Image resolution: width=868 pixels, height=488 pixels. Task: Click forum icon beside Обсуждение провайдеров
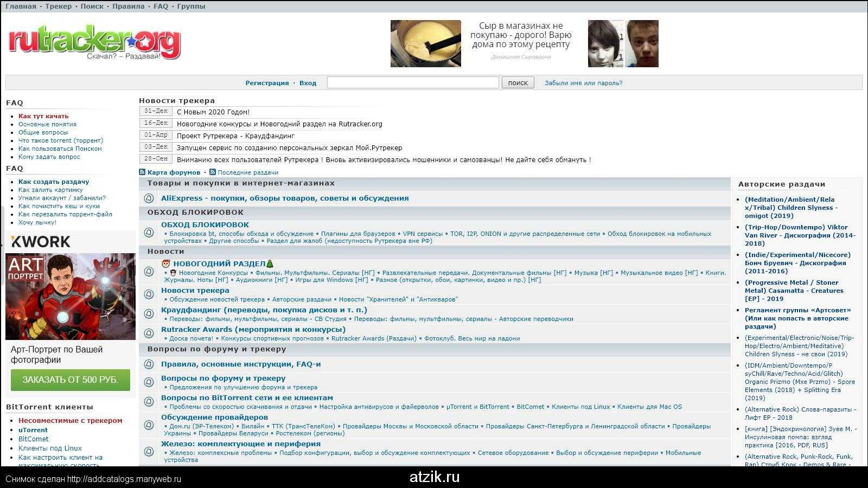pyautogui.click(x=149, y=425)
